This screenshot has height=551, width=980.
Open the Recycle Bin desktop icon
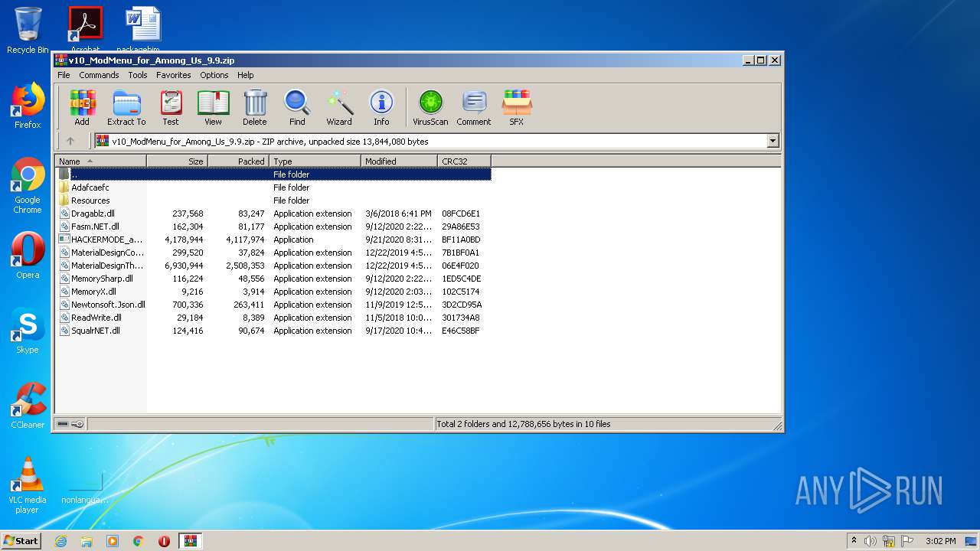28,31
